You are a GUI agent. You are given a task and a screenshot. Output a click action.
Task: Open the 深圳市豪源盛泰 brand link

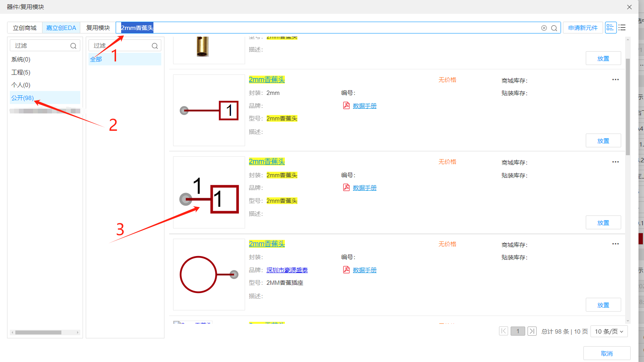(287, 270)
